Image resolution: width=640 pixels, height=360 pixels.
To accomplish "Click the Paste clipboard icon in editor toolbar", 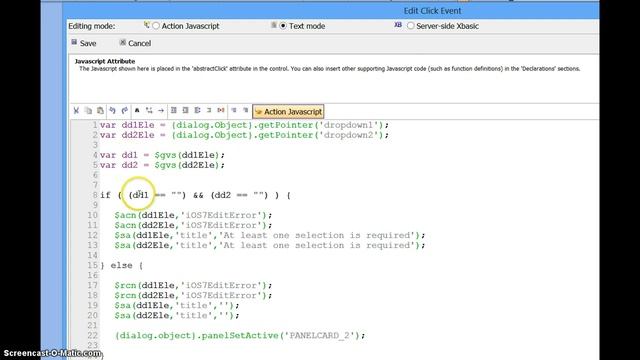I will [x=100, y=111].
